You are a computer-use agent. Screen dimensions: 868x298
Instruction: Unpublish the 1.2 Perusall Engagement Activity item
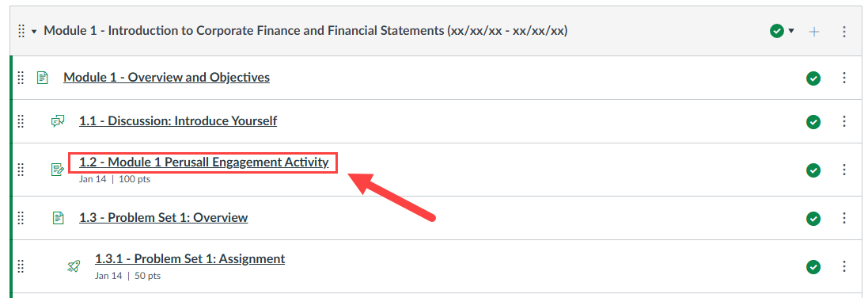813,170
